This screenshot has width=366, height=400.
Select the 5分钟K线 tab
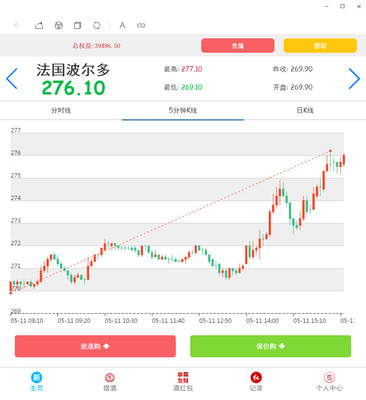point(183,110)
